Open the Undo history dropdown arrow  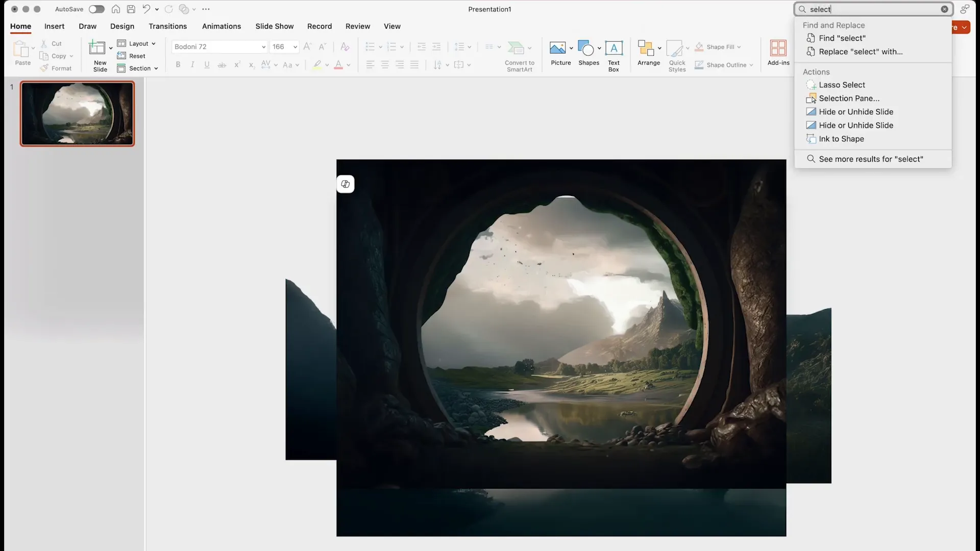[157, 9]
